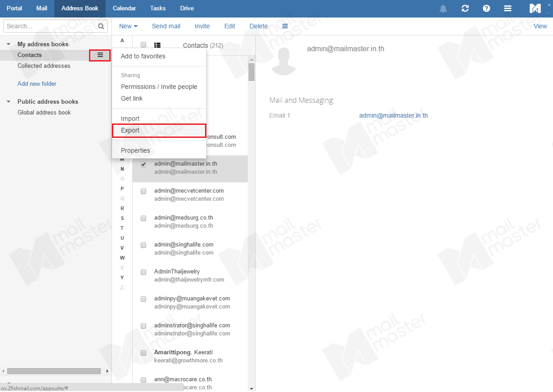Open the toolbar more actions icon
Screen dimensions: 553x392
(x=285, y=26)
